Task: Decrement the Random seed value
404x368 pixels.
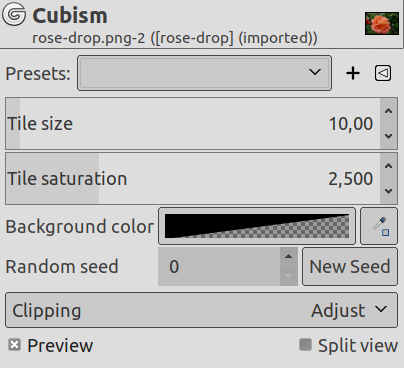Action: pyautogui.click(x=289, y=276)
